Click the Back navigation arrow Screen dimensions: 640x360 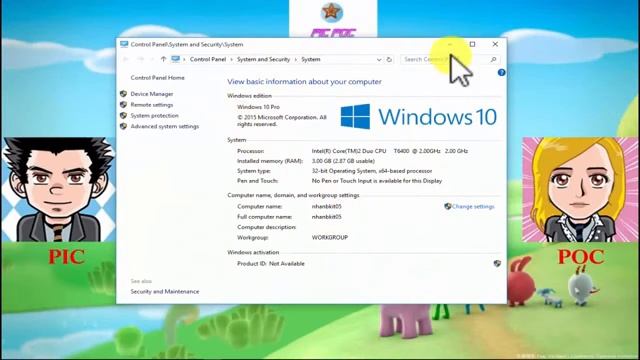126,59
